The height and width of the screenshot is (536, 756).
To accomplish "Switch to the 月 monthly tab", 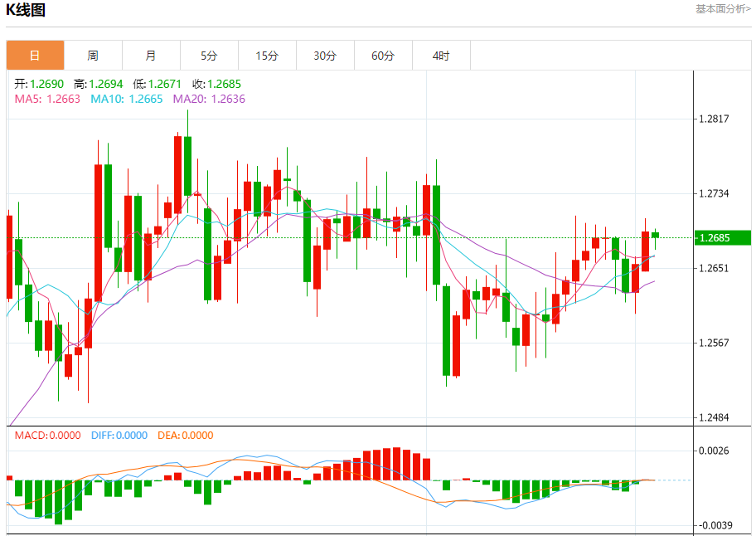I will pyautogui.click(x=151, y=56).
